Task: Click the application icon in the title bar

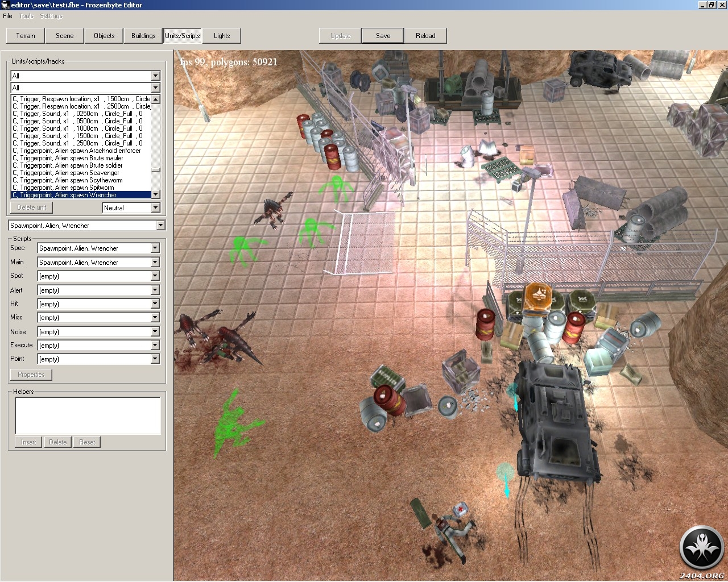Action: [5, 5]
